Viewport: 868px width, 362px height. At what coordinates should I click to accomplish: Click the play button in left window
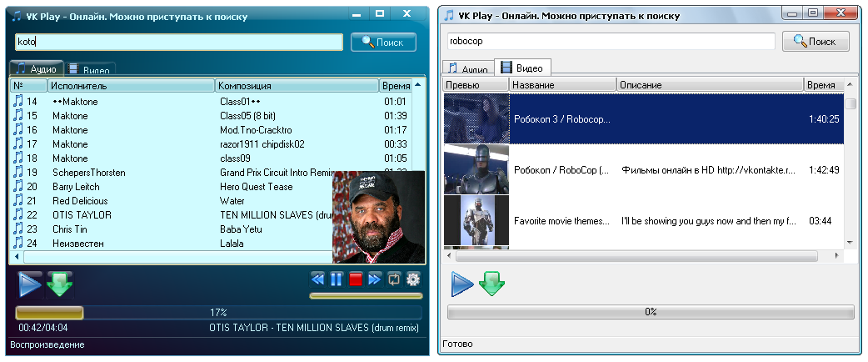(29, 284)
